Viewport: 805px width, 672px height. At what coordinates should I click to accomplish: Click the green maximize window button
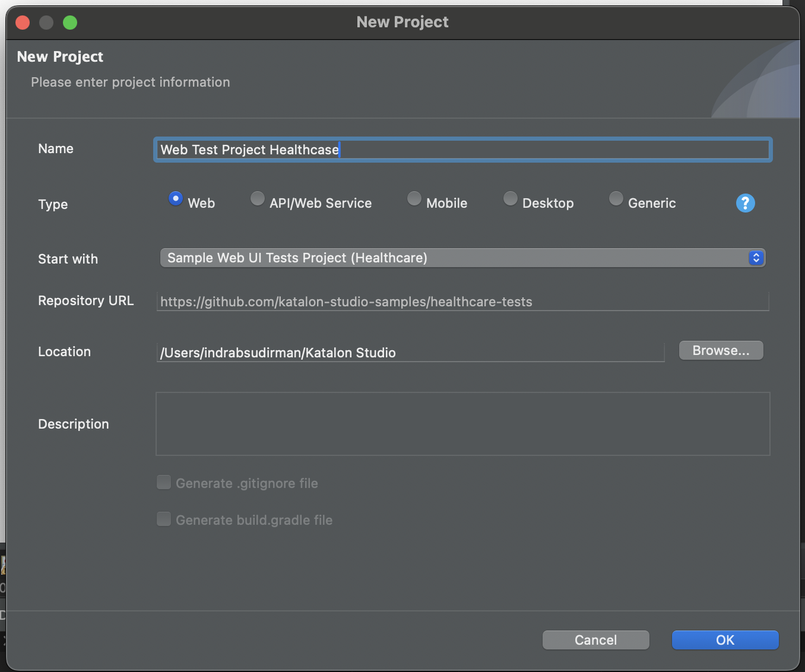tap(70, 23)
